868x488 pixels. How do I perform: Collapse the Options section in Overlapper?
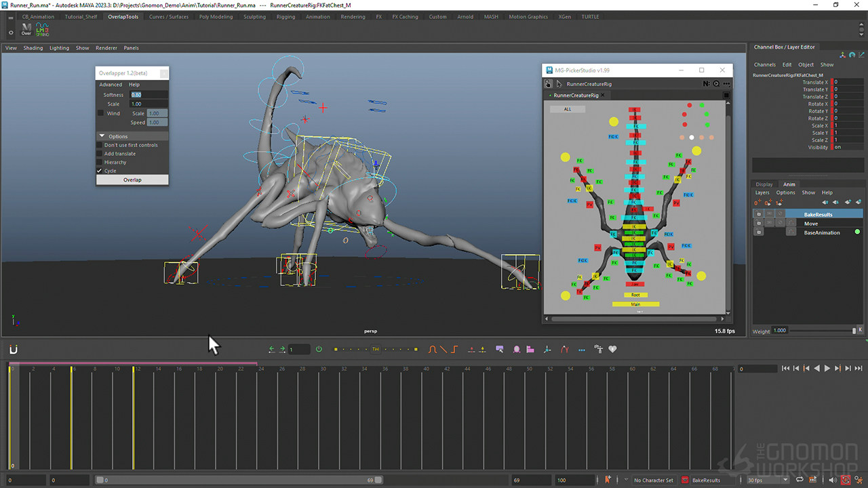point(102,136)
